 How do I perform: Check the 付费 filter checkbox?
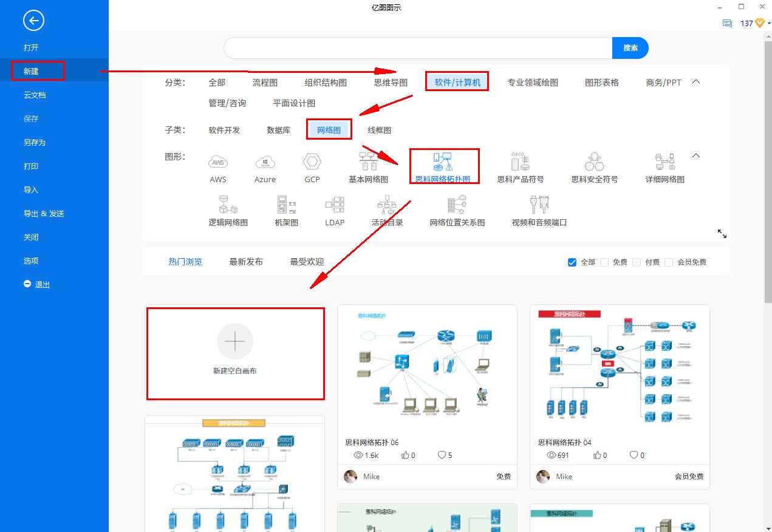point(637,262)
